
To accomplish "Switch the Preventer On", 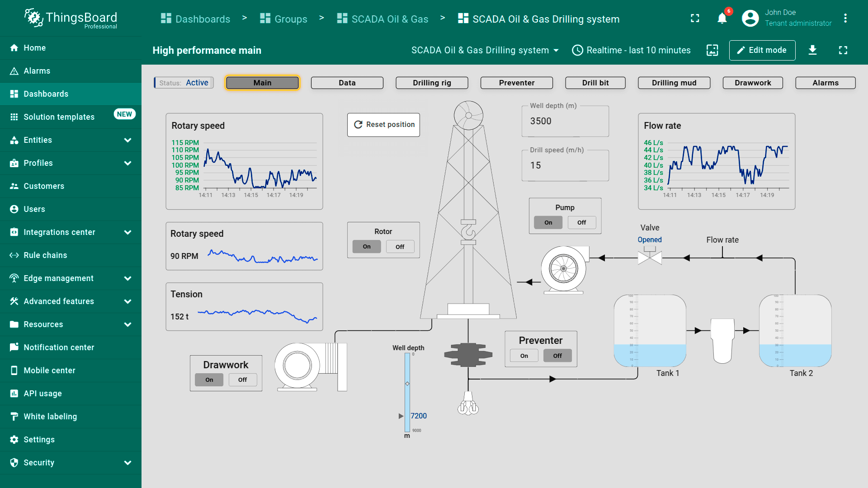I will coord(524,356).
